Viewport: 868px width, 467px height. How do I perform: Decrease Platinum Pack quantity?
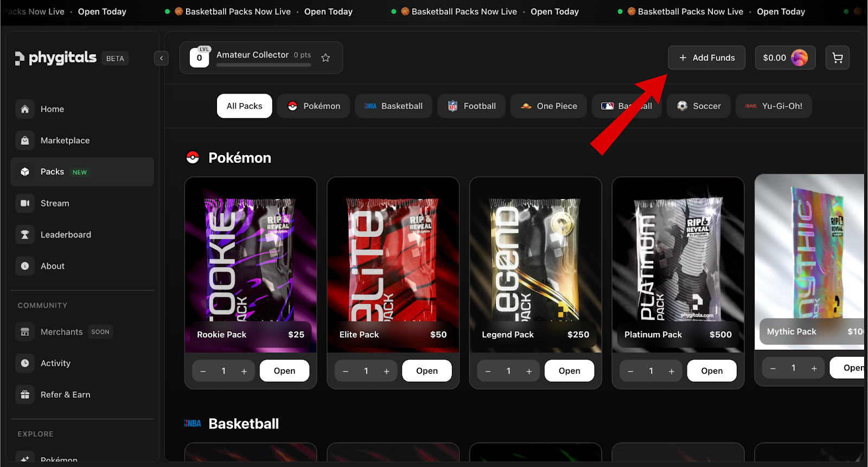pos(630,372)
